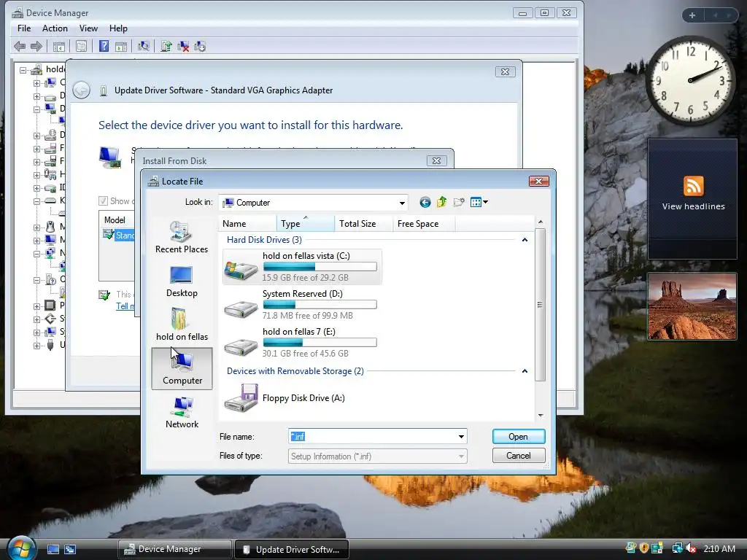
Task: Click Up One Level icon in Locate File
Action: coord(441,203)
